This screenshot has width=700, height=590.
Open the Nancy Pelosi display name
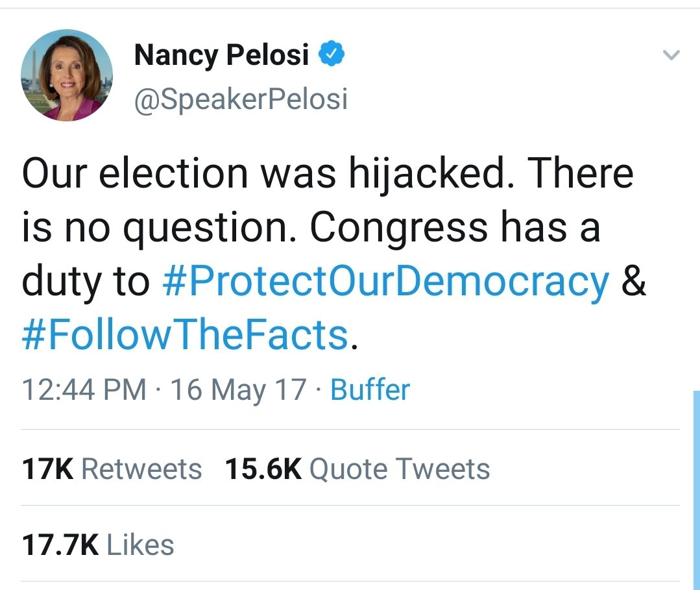pos(221,56)
